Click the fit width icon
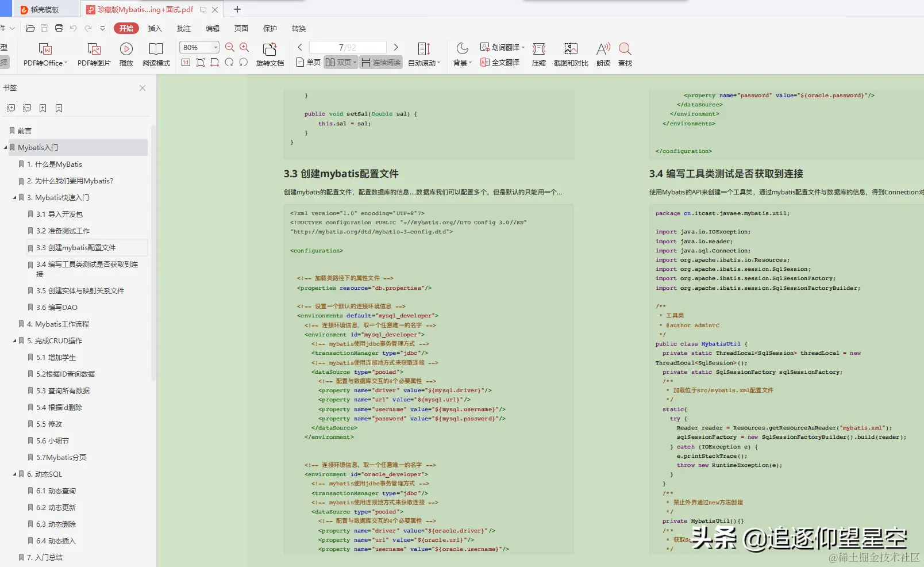 (x=214, y=62)
